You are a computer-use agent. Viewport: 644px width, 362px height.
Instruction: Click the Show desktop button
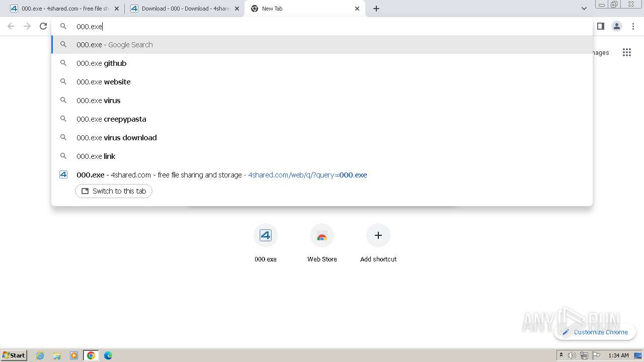tap(638, 355)
